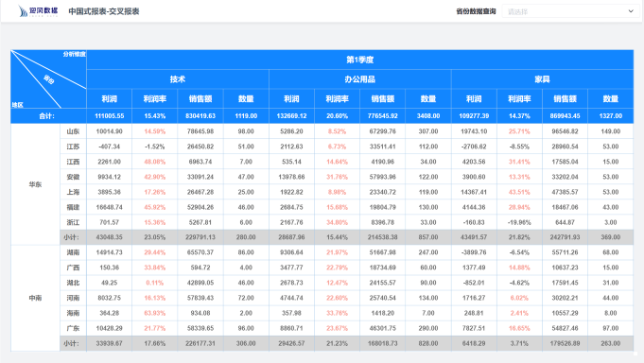Viewport: 644px width, 363px height.
Task: Click the 江苏 province row label
Action: pyautogui.click(x=73, y=147)
